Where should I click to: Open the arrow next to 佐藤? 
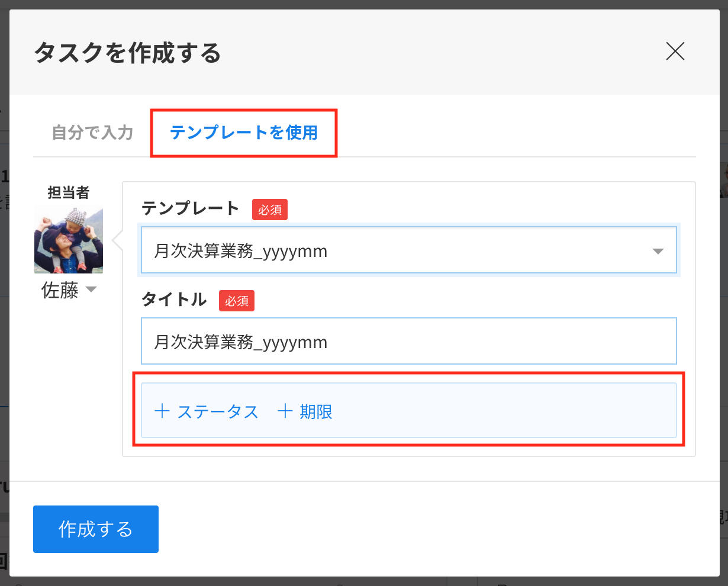click(91, 290)
